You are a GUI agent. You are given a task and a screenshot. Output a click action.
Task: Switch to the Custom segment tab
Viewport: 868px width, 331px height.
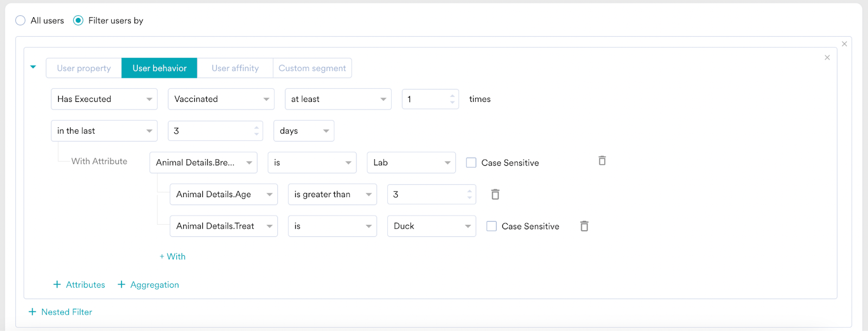(312, 68)
